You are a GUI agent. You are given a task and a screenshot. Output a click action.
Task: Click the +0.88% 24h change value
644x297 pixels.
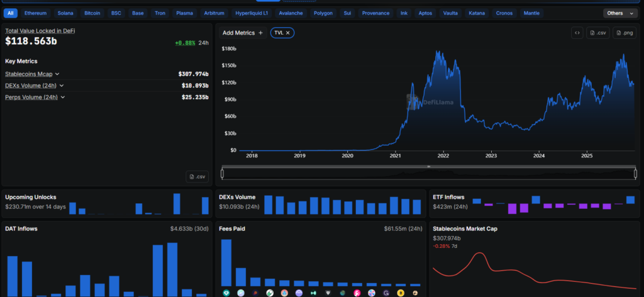186,43
